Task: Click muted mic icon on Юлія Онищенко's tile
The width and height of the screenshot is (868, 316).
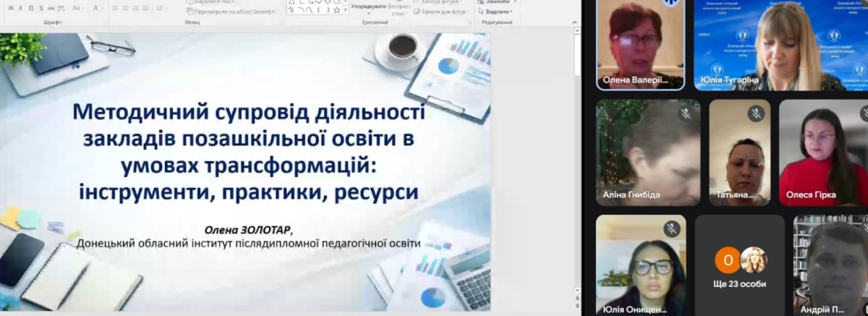Action: coord(671,229)
